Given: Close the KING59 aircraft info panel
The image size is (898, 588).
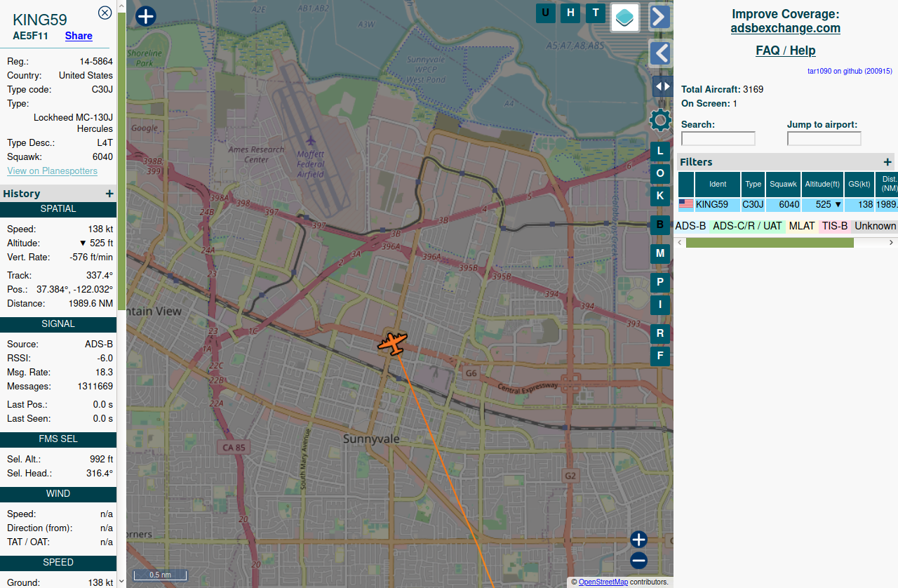Looking at the screenshot, I should click(x=105, y=13).
